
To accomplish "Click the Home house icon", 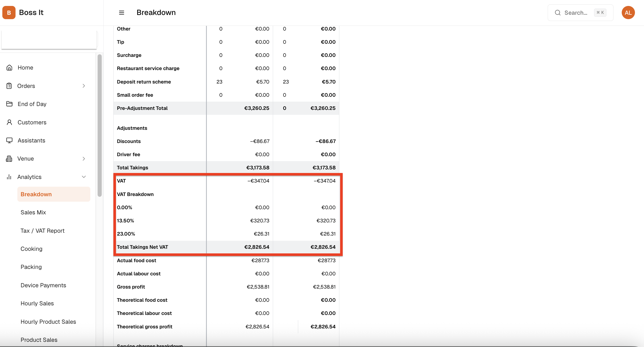I will (9, 67).
